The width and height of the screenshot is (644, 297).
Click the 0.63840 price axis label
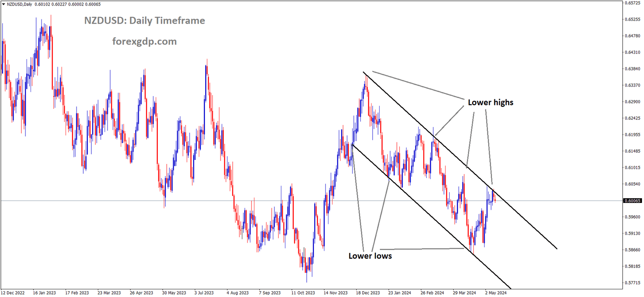[x=632, y=69]
